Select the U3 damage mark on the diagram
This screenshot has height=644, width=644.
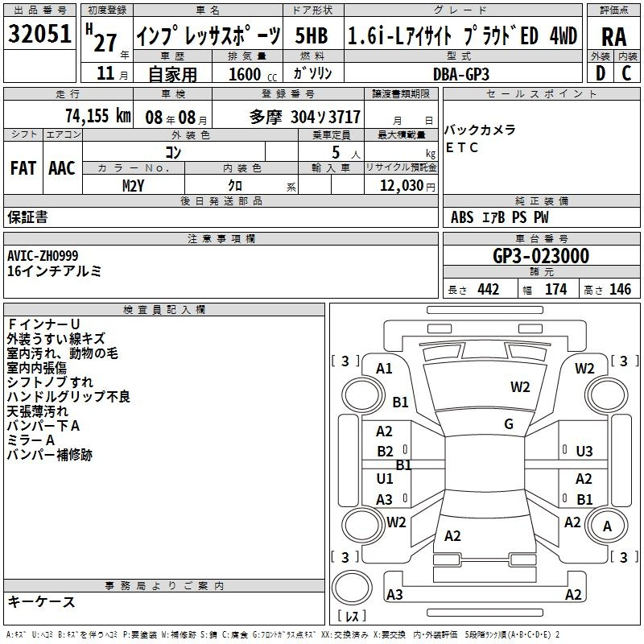(x=584, y=452)
